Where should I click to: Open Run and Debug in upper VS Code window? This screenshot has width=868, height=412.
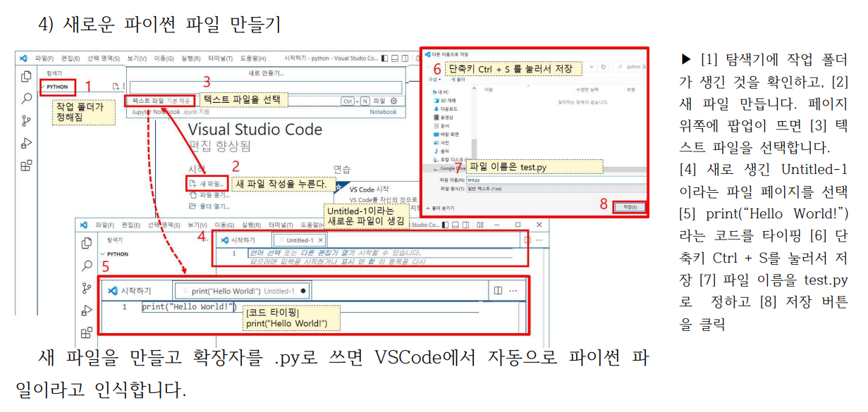(26, 143)
